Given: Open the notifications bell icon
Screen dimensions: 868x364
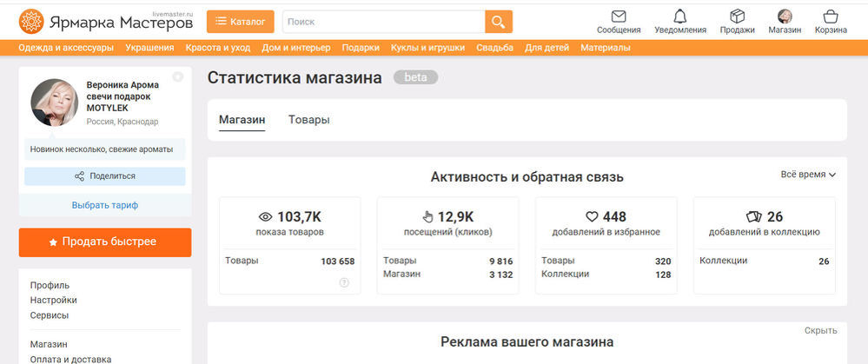Looking at the screenshot, I should 679,17.
